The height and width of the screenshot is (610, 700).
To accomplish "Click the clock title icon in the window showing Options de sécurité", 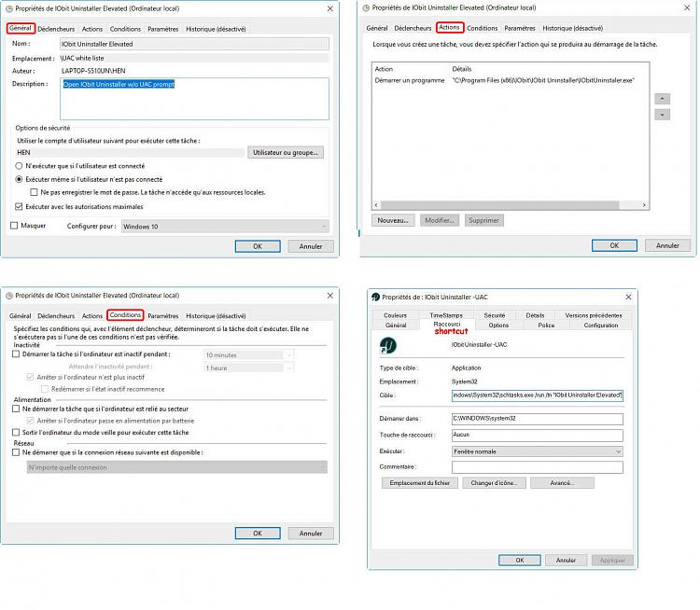I will [9, 8].
